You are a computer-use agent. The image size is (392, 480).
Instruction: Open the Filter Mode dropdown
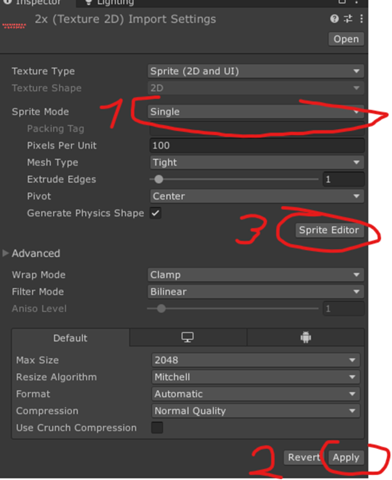[256, 292]
